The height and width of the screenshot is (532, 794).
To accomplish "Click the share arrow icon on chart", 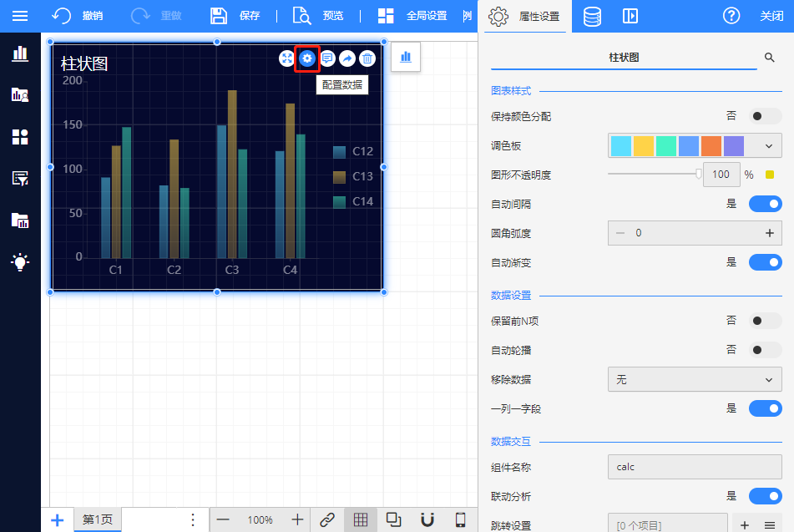I will pyautogui.click(x=347, y=58).
